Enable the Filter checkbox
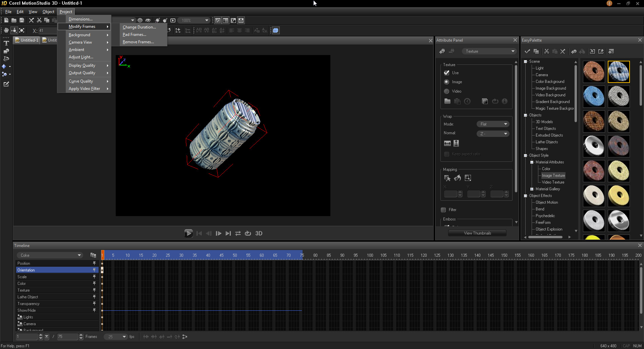This screenshot has width=644, height=349. point(443,210)
